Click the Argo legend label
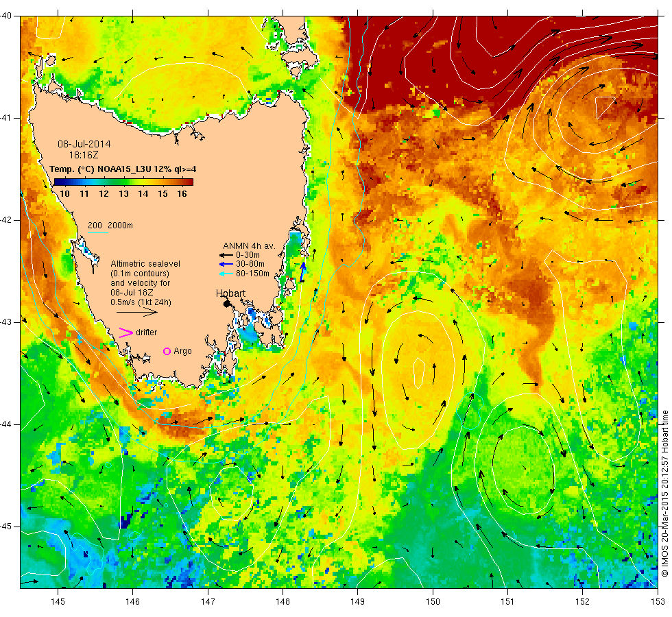672x617 pixels. (182, 351)
